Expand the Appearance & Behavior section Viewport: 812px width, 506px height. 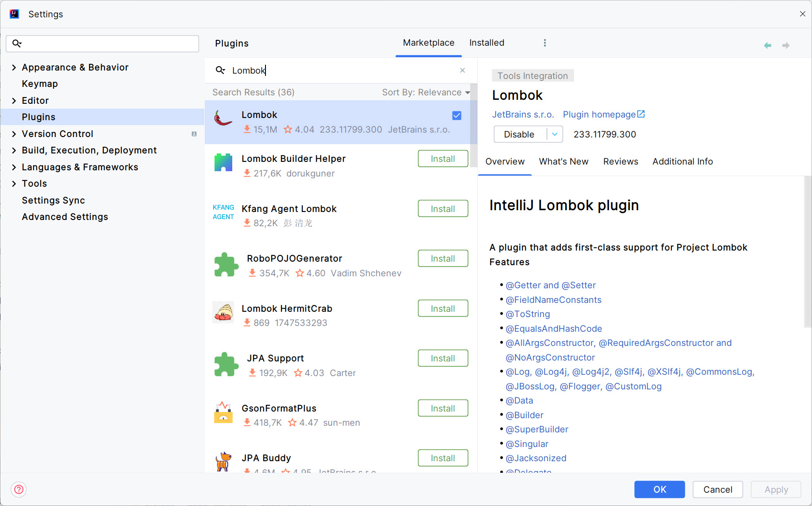coord(14,67)
